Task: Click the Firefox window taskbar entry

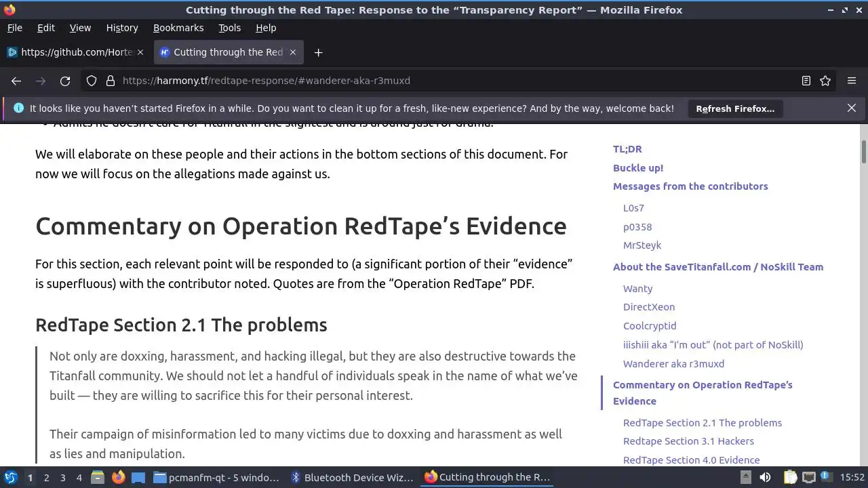Action: tap(488, 477)
